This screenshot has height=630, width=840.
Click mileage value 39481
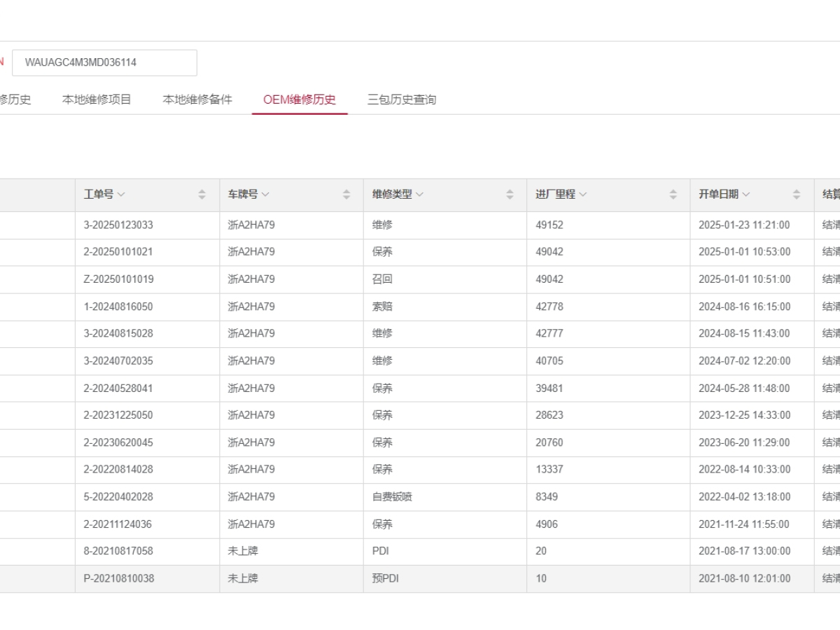pos(549,388)
